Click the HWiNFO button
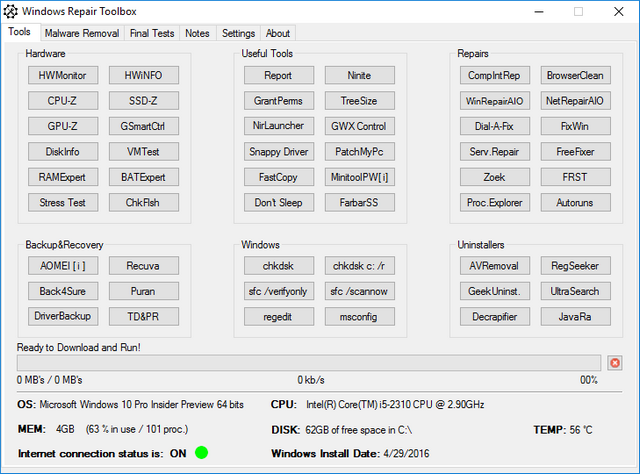Screen dimensions: 640x474 144,75
